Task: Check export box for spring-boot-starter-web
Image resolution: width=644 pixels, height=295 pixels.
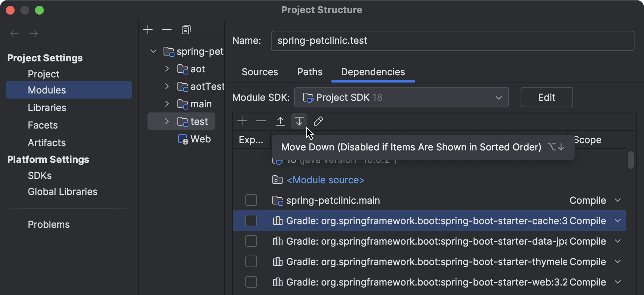Action: coord(251,282)
